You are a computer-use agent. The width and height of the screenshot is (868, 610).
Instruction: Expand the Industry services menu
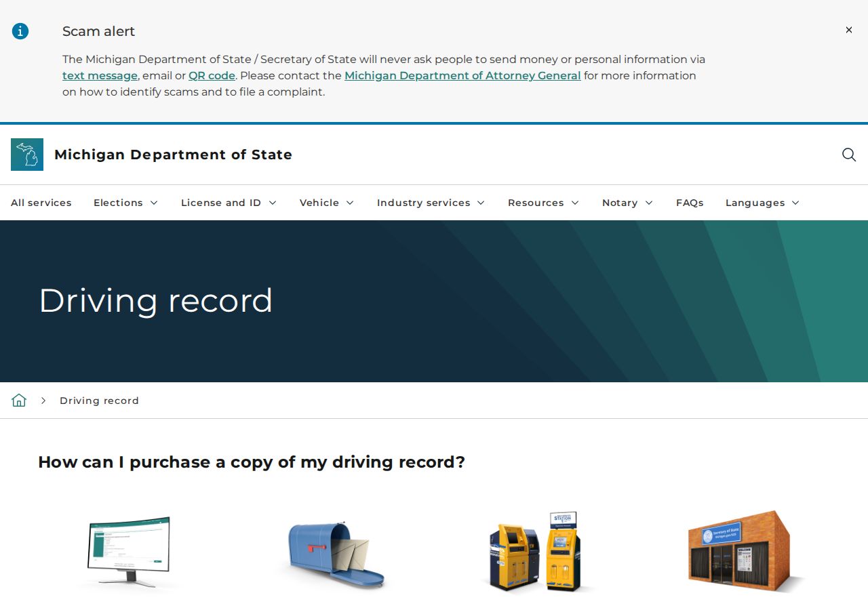[431, 203]
